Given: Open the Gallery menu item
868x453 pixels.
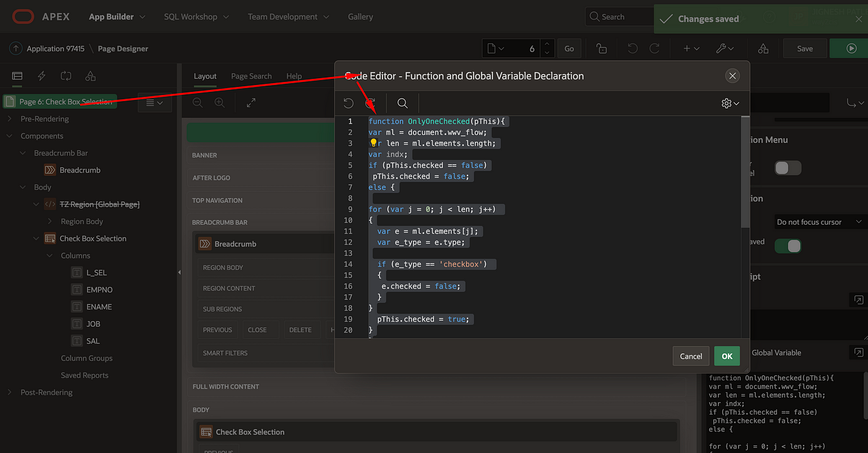Looking at the screenshot, I should (x=360, y=17).
